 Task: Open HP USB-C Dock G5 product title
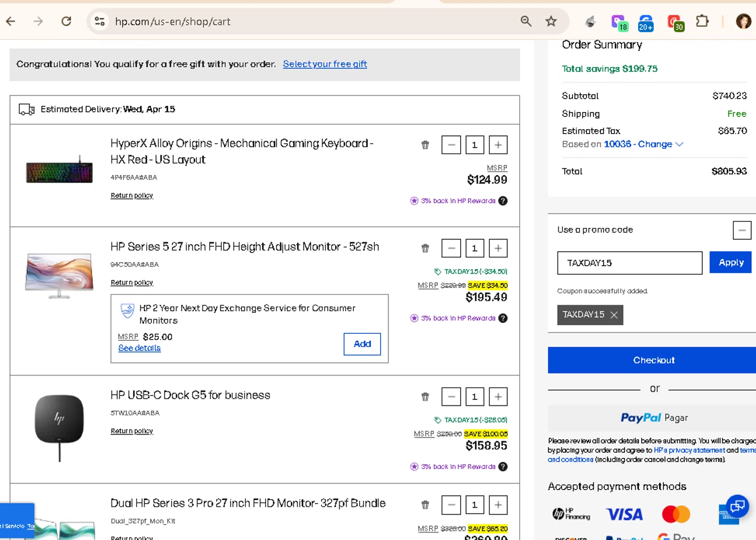coord(190,395)
